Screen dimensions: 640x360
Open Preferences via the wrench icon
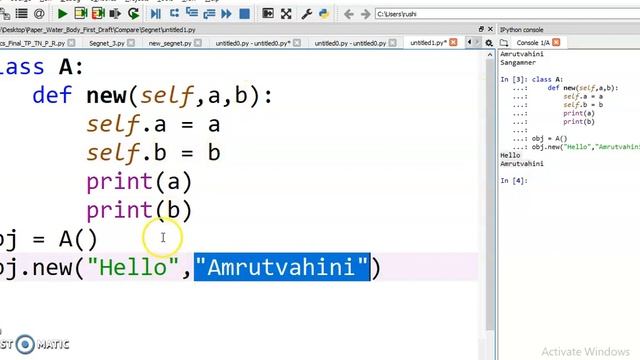pos(307,14)
